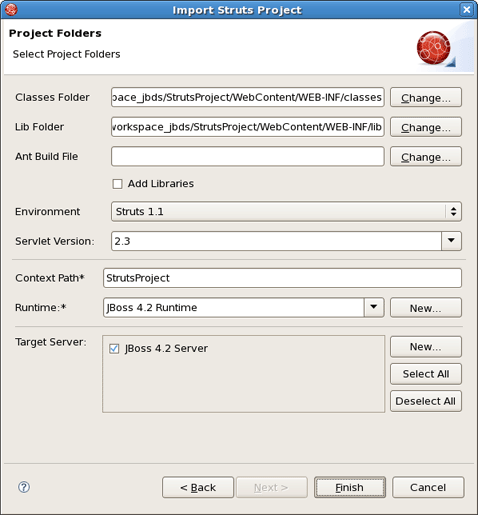Change the Classes Folder path
The height and width of the screenshot is (515, 478).
pyautogui.click(x=426, y=97)
